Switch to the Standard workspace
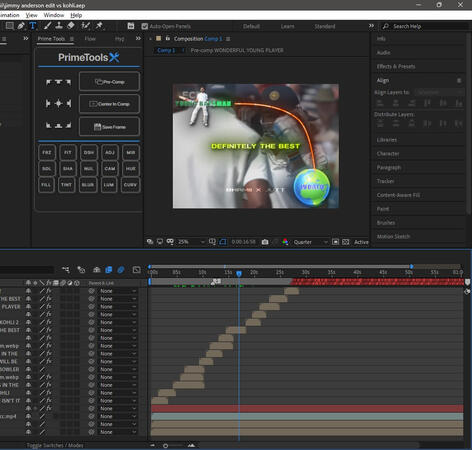 325,26
